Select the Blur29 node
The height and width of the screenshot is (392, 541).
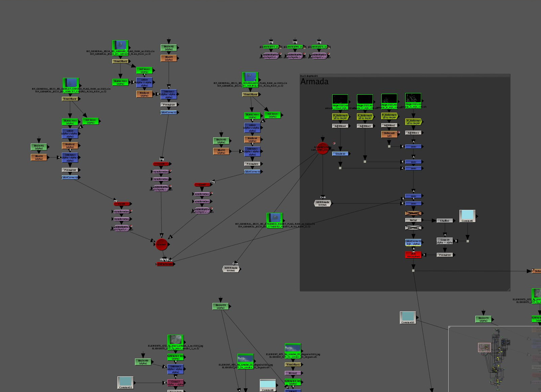(168, 58)
